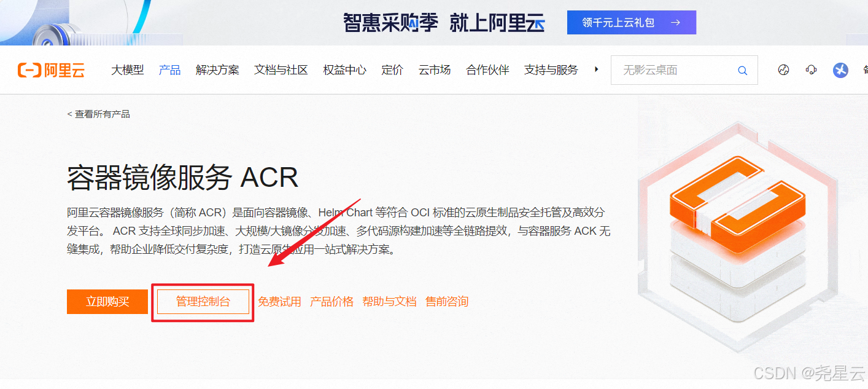This screenshot has height=389, width=868.
Task: Expand navigation with the small right arrow
Action: tap(596, 69)
